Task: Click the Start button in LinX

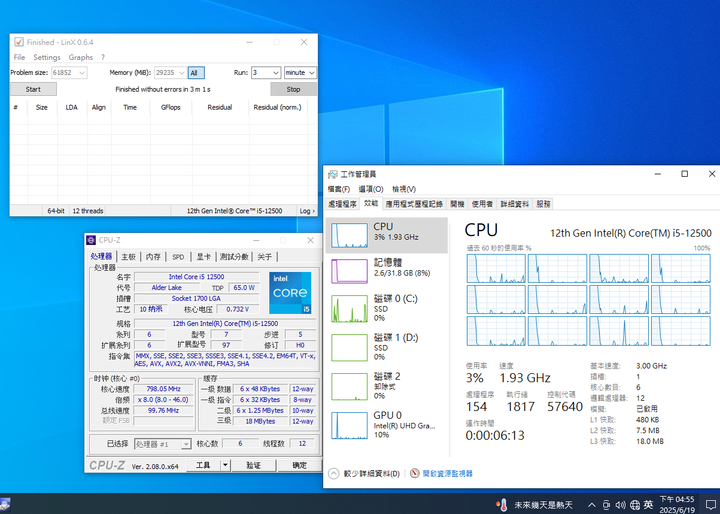Action: [33, 89]
